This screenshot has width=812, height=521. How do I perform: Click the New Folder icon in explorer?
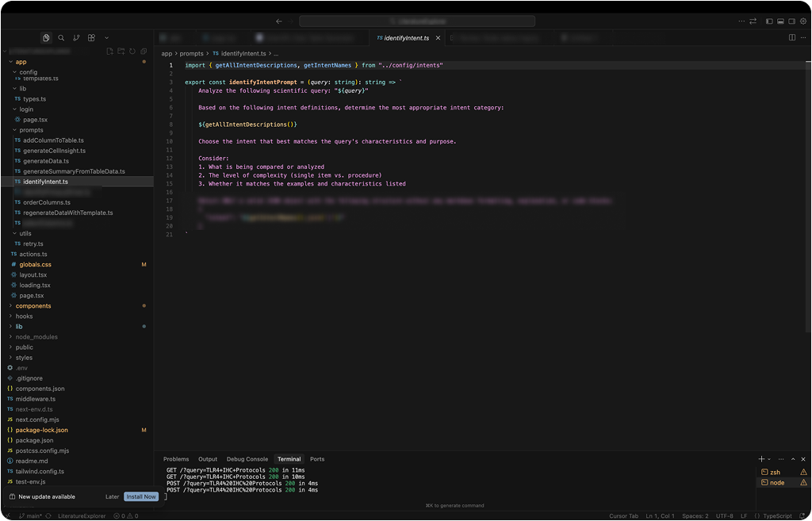point(121,52)
